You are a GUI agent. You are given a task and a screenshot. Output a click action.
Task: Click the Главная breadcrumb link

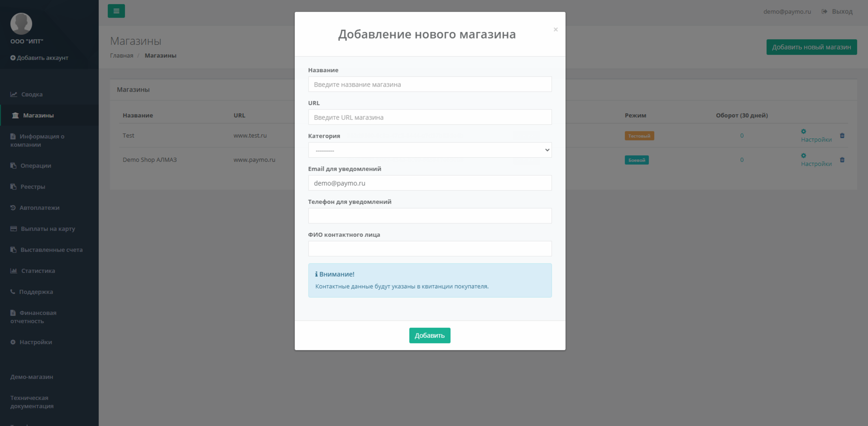(x=121, y=55)
